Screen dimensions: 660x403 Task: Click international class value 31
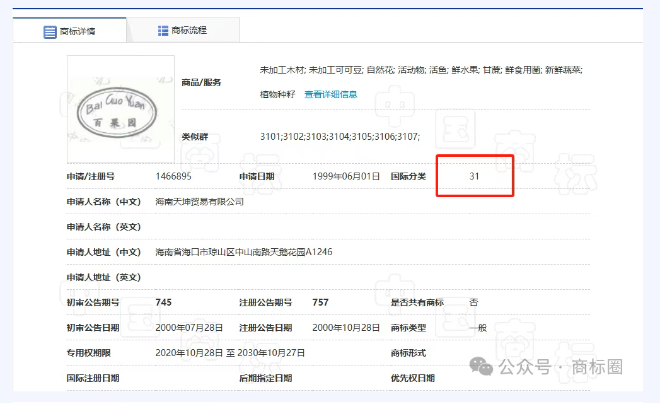[x=475, y=176]
